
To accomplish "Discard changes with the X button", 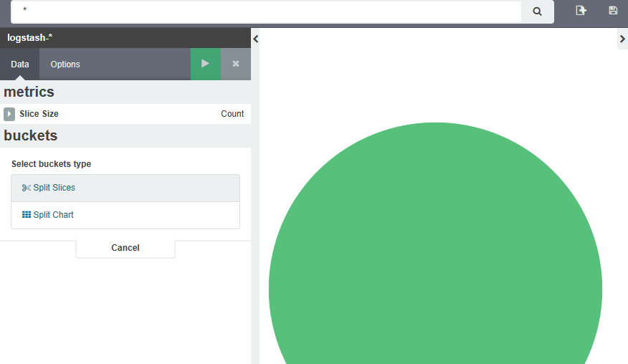I will click(236, 64).
